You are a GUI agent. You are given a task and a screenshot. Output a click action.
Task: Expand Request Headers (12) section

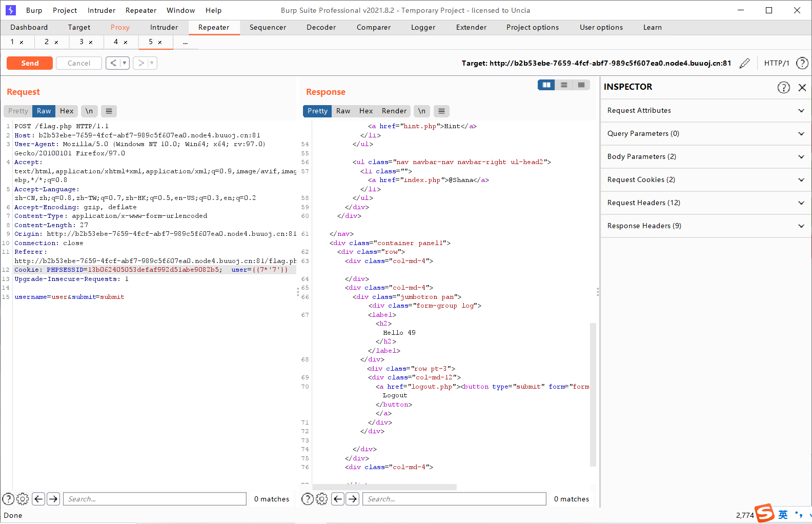coord(706,203)
